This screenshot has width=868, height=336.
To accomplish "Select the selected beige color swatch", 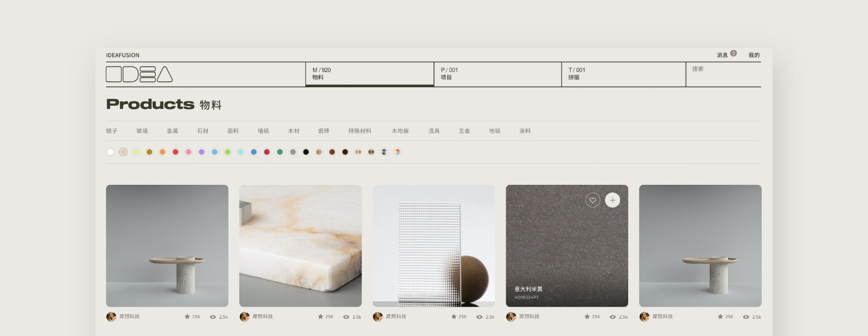I will (x=123, y=152).
